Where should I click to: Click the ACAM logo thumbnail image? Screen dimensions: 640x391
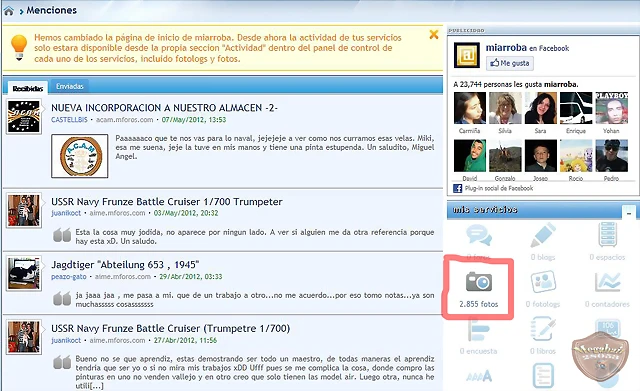coord(80,156)
